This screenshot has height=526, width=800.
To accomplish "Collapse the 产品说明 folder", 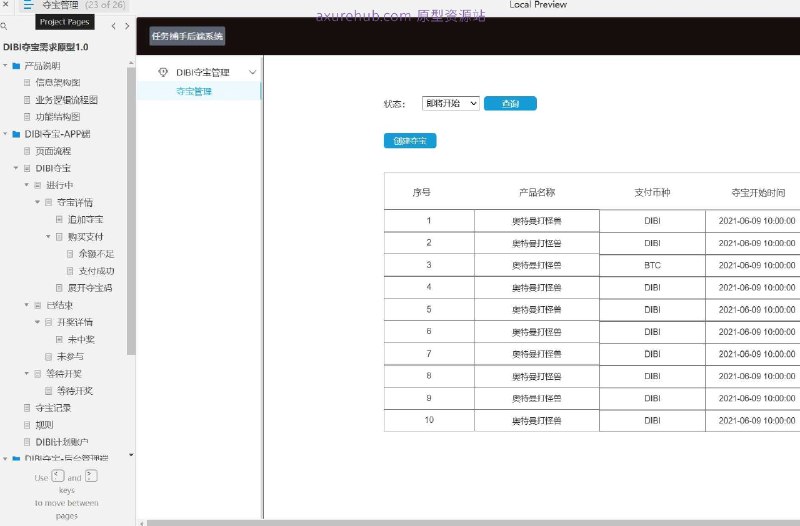I will (x=5, y=66).
